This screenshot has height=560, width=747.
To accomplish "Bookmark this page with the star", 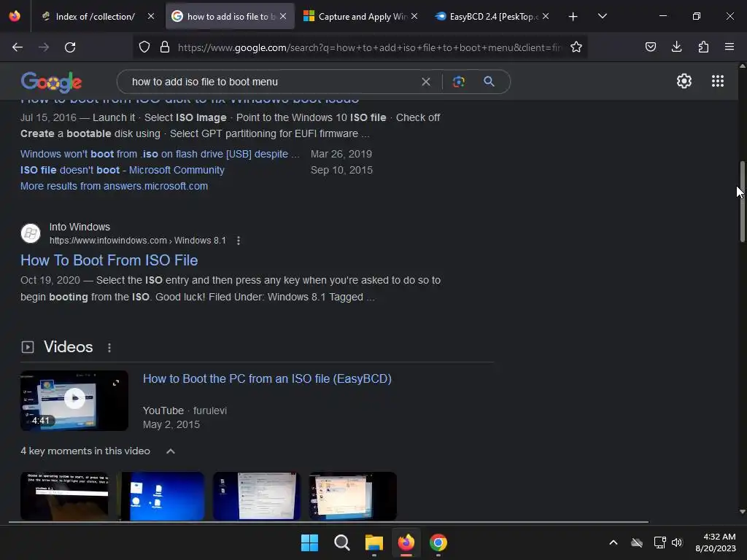I will pos(576,47).
